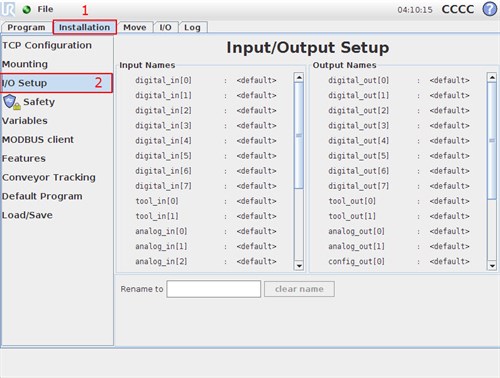The width and height of the screenshot is (500, 378).
Task: Select digital_out[7] in Output Names
Action: (358, 186)
